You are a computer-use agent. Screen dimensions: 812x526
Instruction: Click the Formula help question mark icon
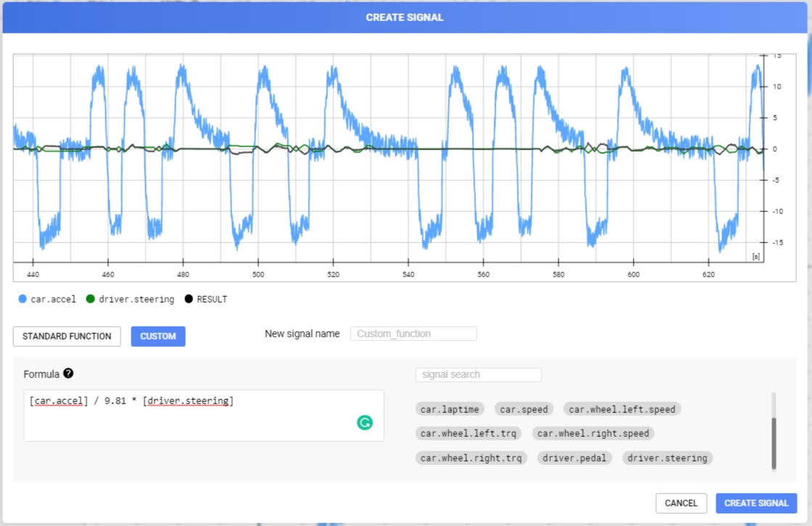tap(68, 374)
